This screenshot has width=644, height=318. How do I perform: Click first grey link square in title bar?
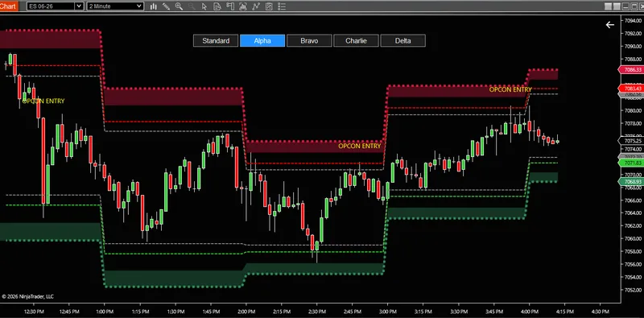pyautogui.click(x=609, y=6)
